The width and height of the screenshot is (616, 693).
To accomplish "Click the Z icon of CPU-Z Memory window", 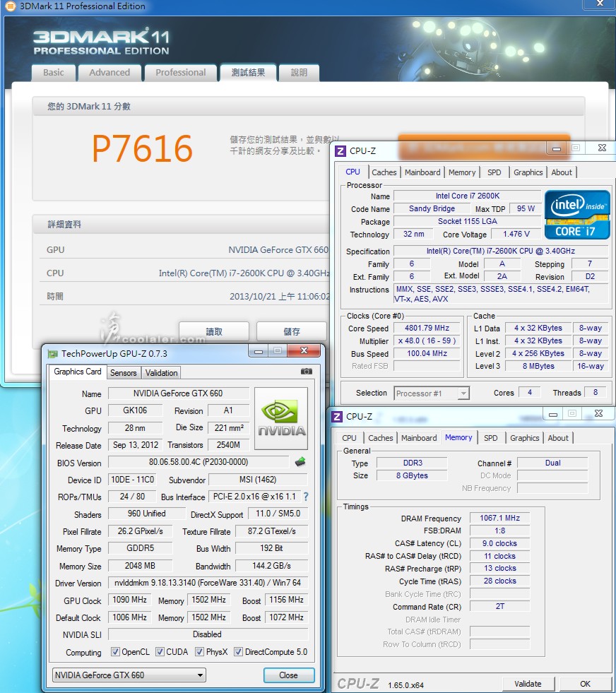I will click(337, 416).
